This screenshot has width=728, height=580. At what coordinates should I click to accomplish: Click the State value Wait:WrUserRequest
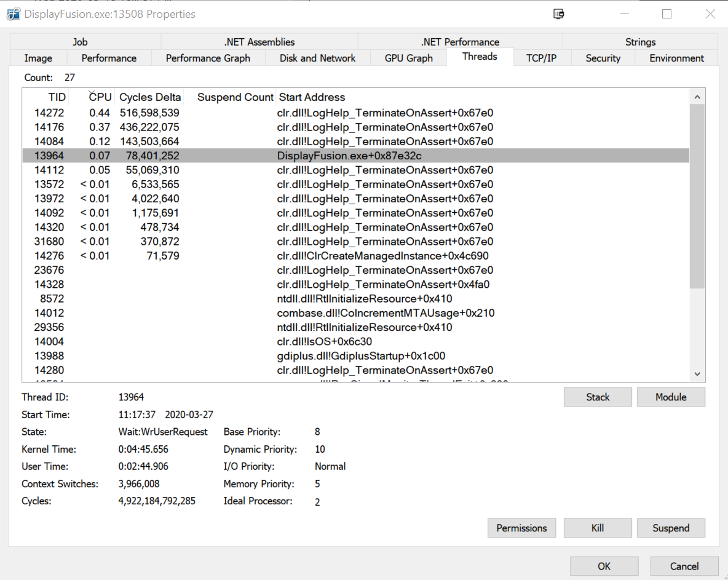point(163,432)
